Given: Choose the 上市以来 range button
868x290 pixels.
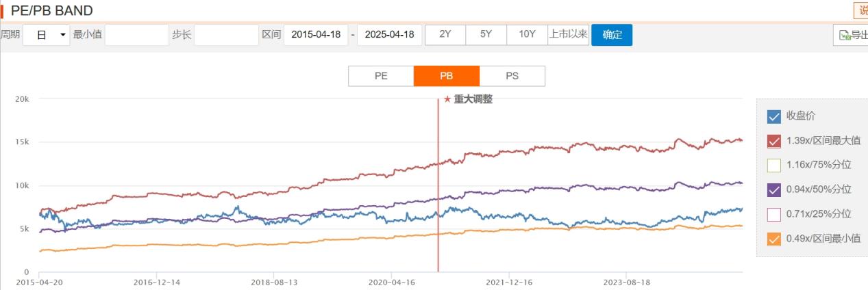Looking at the screenshot, I should (x=569, y=35).
